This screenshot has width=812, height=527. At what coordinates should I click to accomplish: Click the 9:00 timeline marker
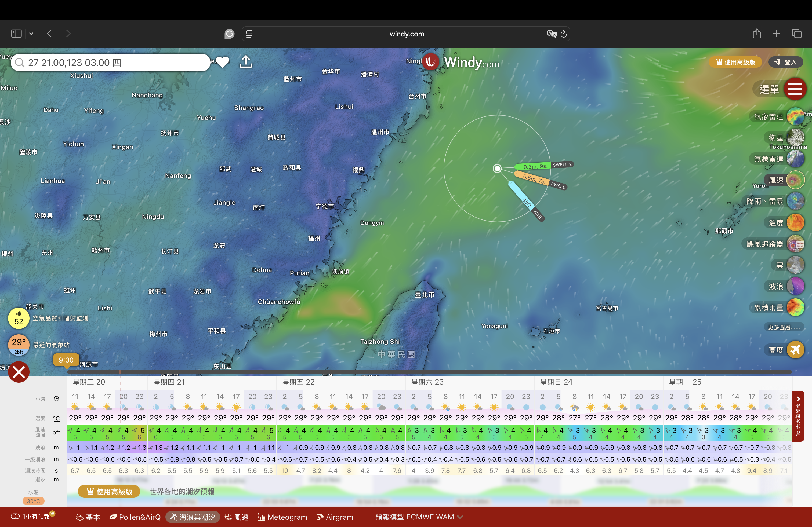point(66,360)
